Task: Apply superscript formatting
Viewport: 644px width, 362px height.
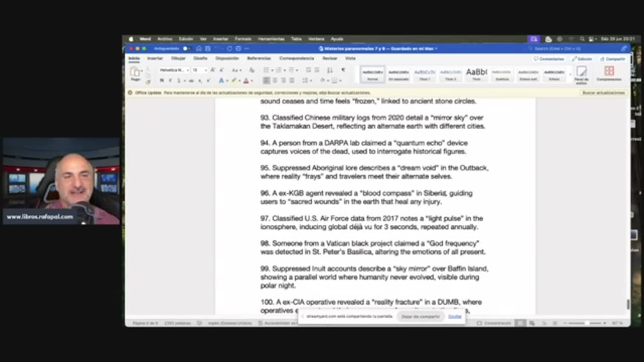Action: tap(208, 80)
